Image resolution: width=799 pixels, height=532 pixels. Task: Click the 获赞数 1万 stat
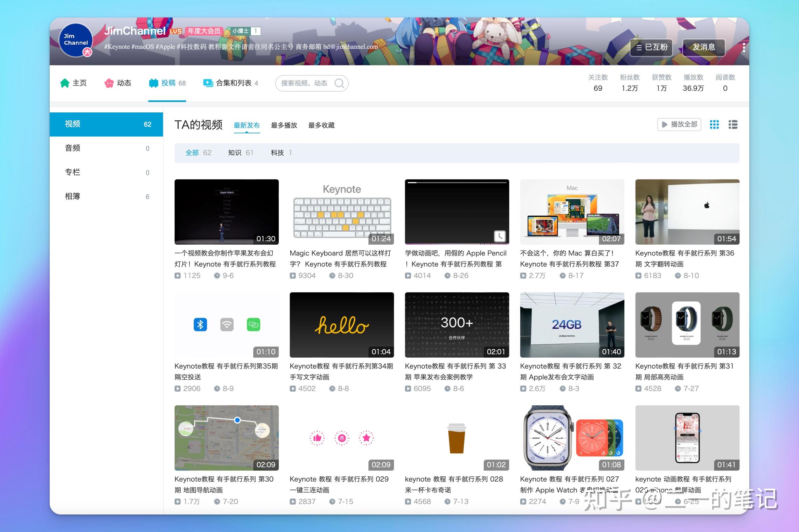pyautogui.click(x=662, y=83)
